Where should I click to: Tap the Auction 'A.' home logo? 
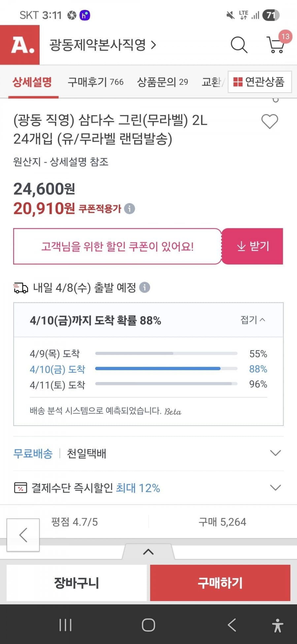[20, 45]
